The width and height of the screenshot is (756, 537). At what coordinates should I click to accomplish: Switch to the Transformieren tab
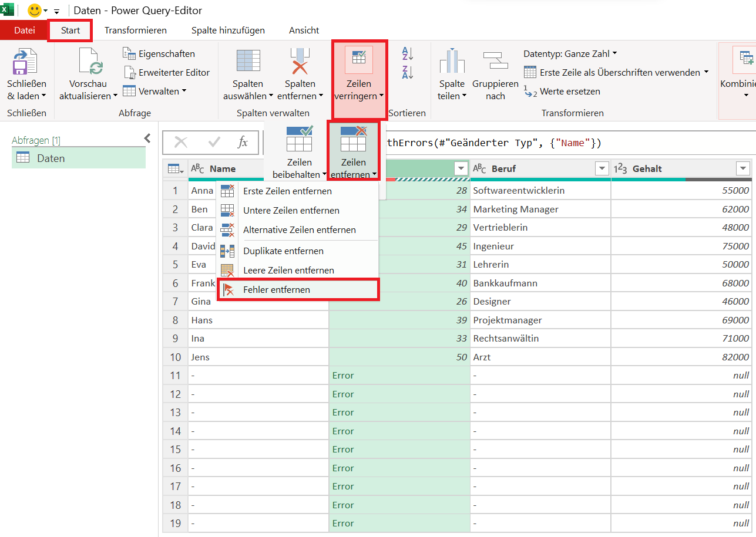(135, 30)
